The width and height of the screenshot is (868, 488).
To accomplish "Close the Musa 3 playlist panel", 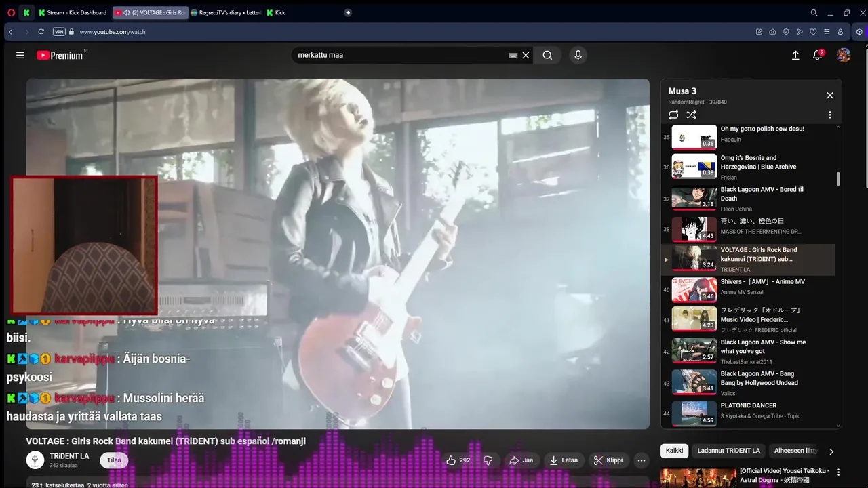I will coord(829,96).
